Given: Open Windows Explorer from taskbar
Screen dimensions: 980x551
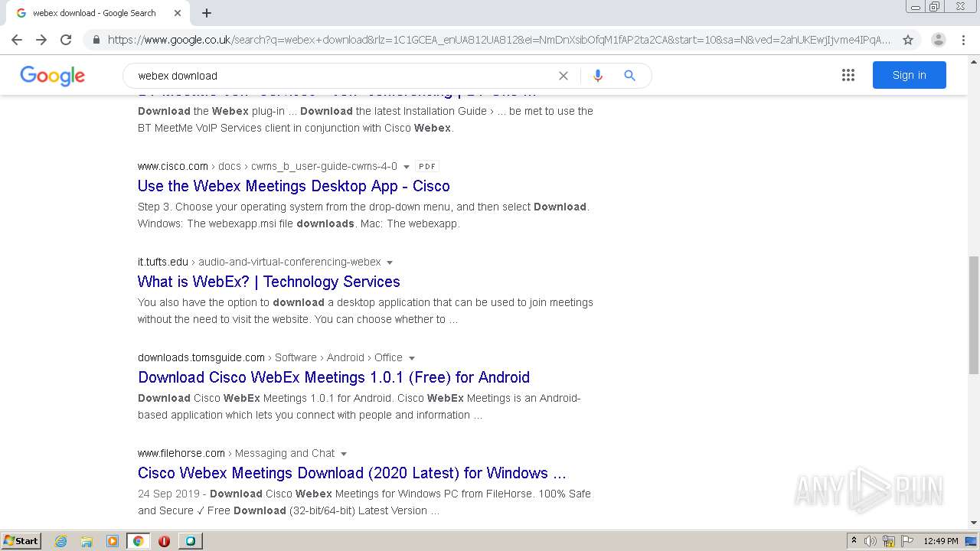Looking at the screenshot, I should 87,541.
